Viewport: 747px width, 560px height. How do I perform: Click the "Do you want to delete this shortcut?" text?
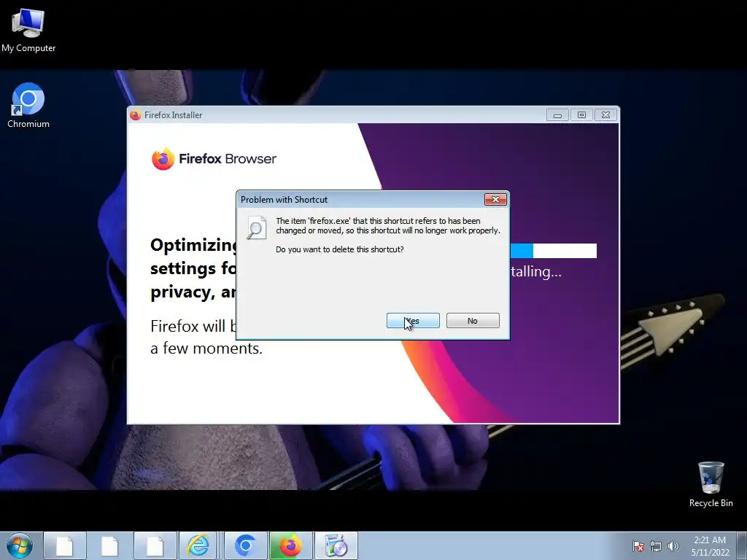(340, 249)
